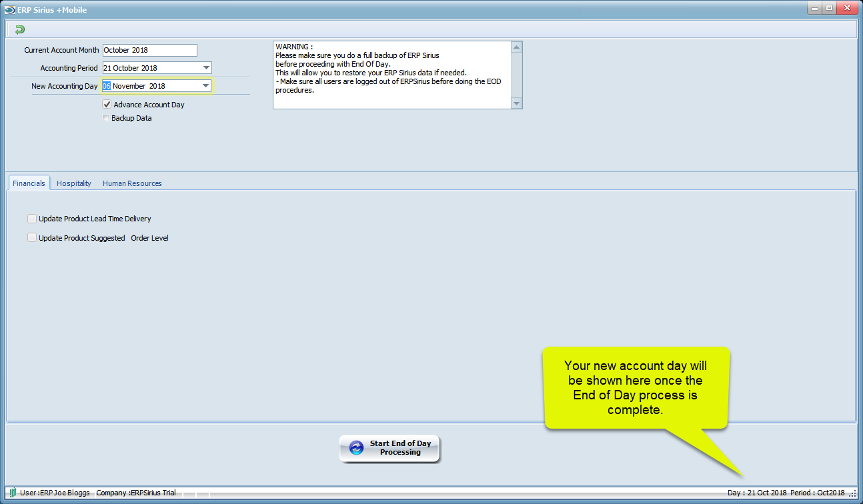Select the day 06 in New Accounting Day
Image resolution: width=863 pixels, height=504 pixels.
pos(106,86)
